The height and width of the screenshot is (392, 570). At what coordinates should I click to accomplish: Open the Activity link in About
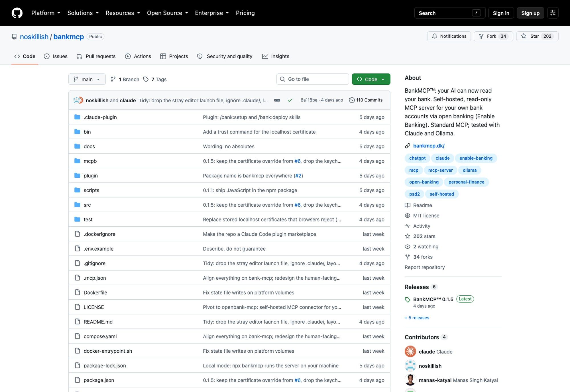click(x=418, y=226)
